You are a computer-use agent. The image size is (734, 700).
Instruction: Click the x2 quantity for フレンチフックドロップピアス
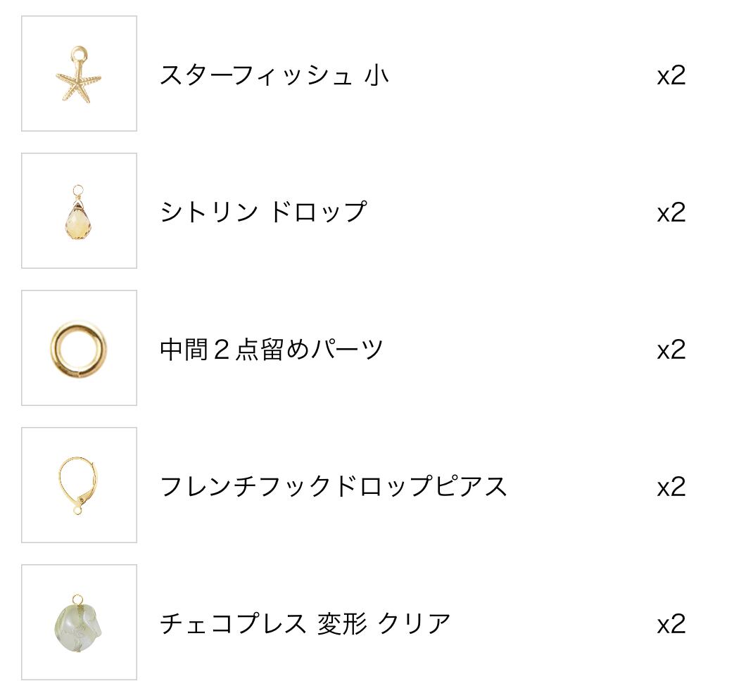(671, 487)
